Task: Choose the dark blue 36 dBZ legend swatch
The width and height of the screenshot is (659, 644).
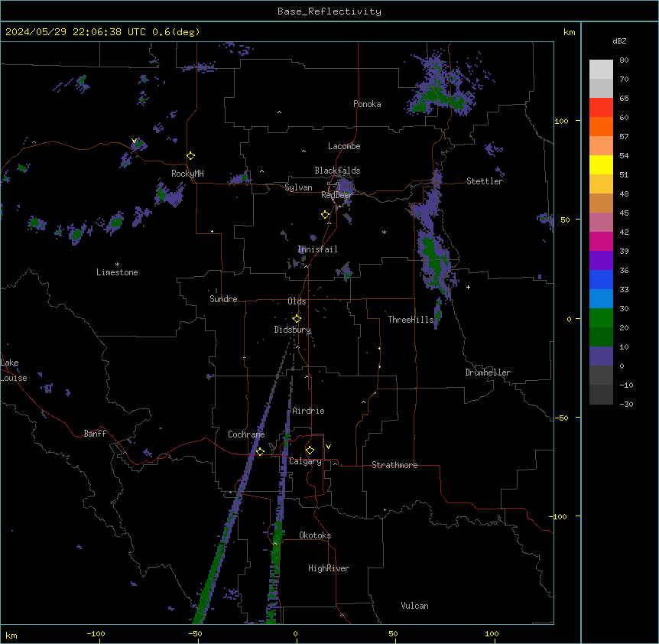Action: (601, 279)
